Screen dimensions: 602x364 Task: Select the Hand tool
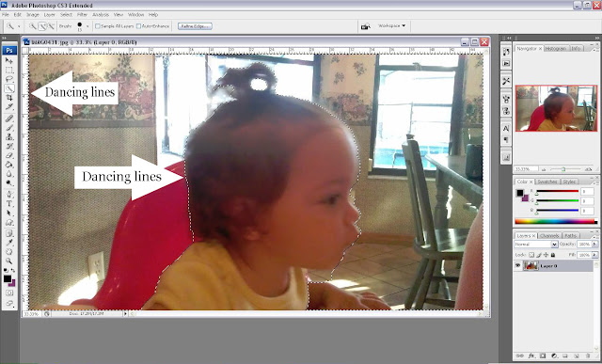9,252
